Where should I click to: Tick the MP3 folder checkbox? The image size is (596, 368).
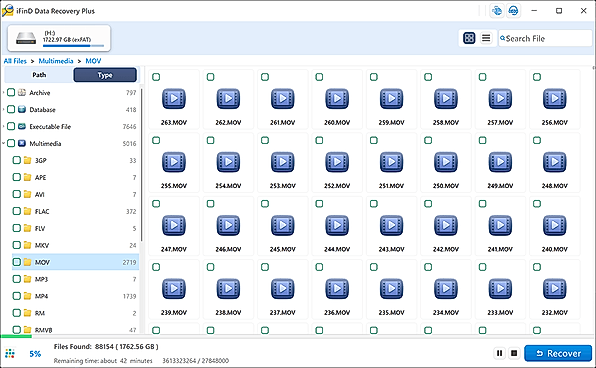[x=16, y=279]
